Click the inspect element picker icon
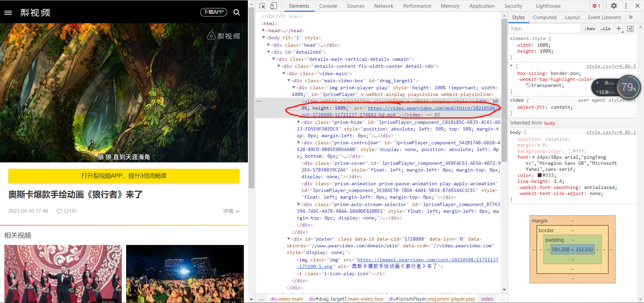This screenshot has height=303, width=644. coord(262,6)
